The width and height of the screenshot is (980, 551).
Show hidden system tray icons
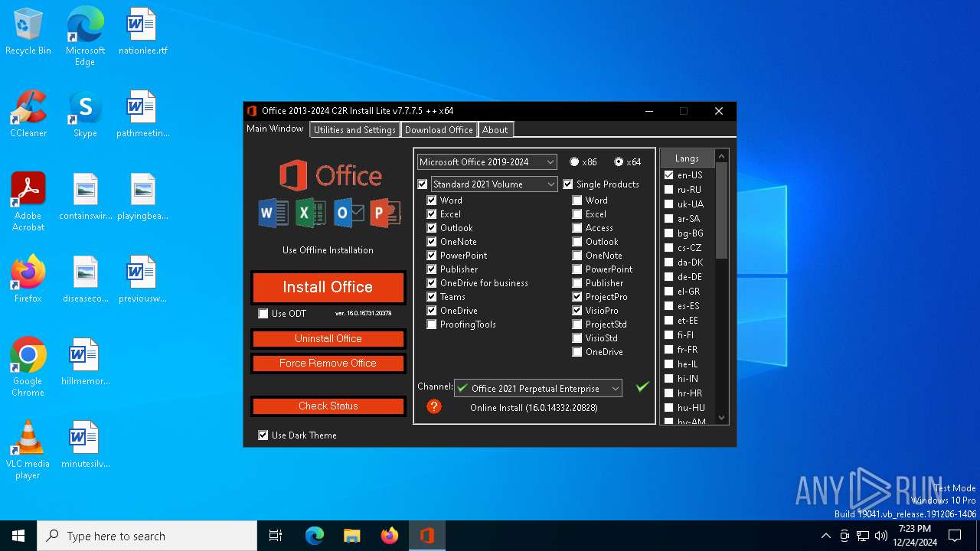[825, 536]
